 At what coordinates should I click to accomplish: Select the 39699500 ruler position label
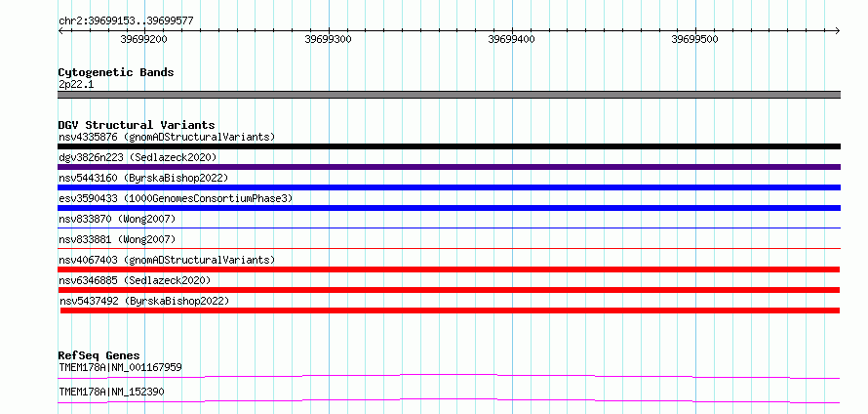(694, 39)
